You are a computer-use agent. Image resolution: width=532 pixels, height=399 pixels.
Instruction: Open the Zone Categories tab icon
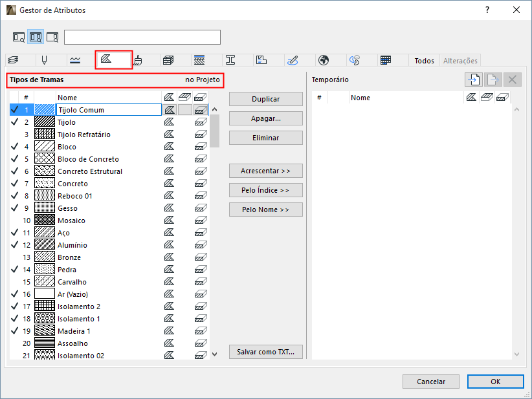tap(261, 60)
